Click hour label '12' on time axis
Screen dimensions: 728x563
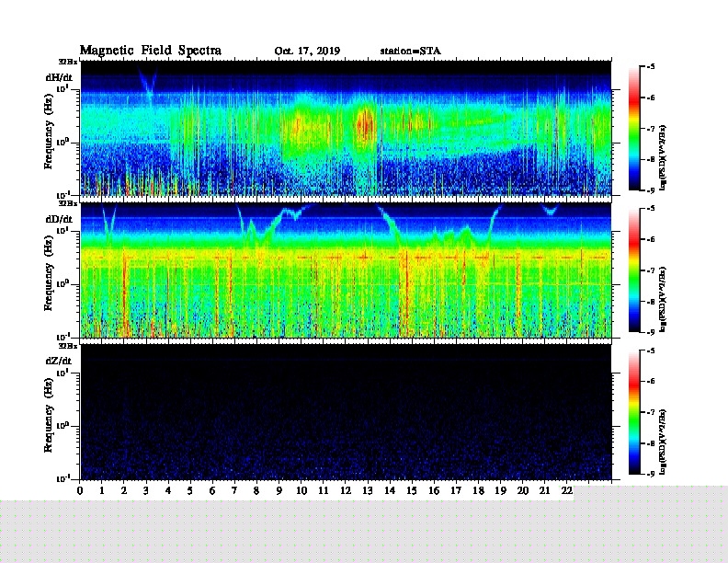346,490
